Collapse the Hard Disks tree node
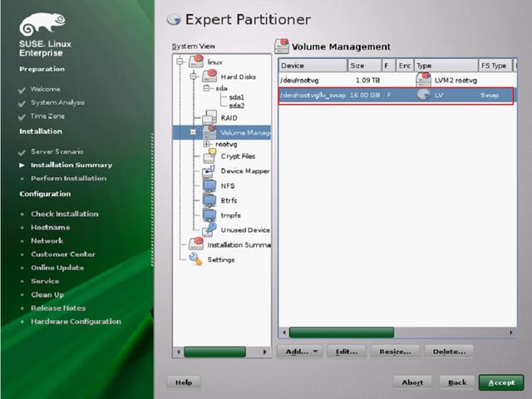Image resolution: width=532 pixels, height=399 pixels. [x=194, y=76]
